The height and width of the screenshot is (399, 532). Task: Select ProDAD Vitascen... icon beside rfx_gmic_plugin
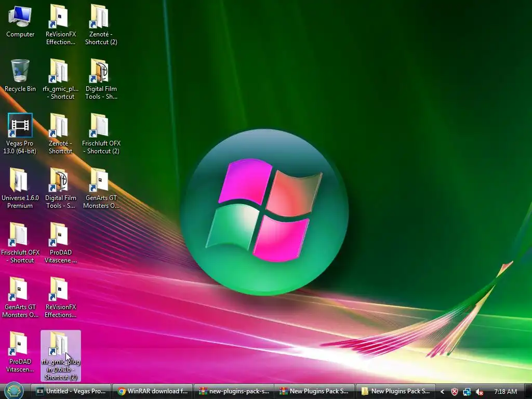(x=20, y=352)
